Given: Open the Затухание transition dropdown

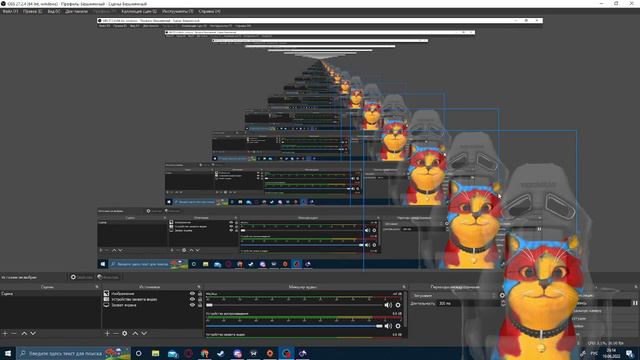Looking at the screenshot, I should click(455, 296).
